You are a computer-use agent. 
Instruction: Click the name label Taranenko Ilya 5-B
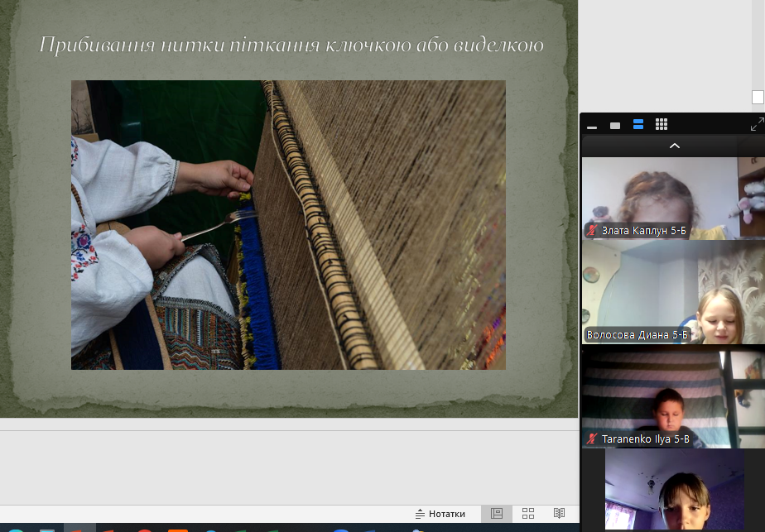(645, 439)
